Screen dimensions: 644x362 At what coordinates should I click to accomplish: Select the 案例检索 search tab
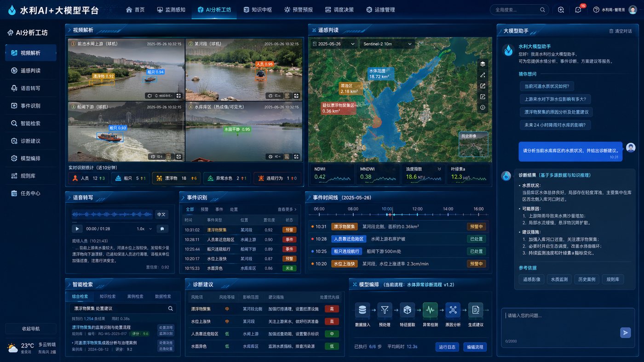[135, 297]
